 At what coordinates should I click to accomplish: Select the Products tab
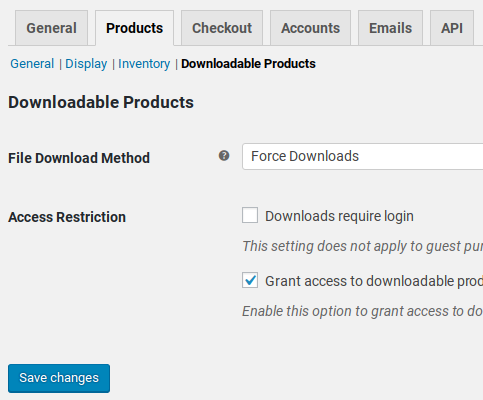coord(134,28)
